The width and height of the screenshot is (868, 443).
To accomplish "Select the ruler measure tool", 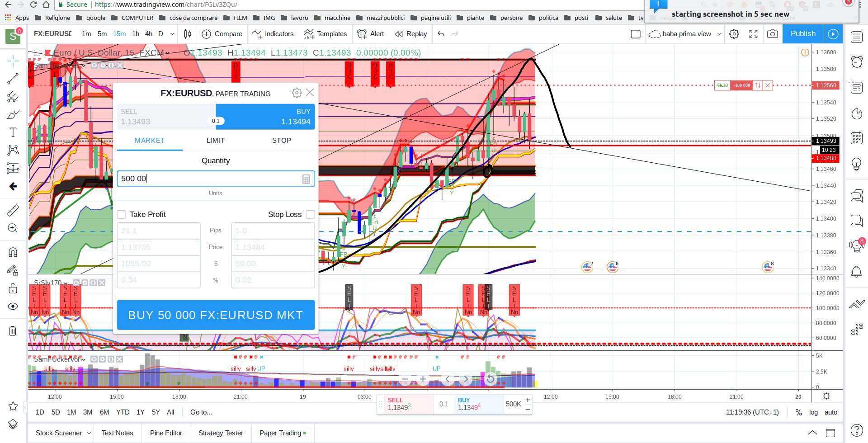I will pos(13,210).
